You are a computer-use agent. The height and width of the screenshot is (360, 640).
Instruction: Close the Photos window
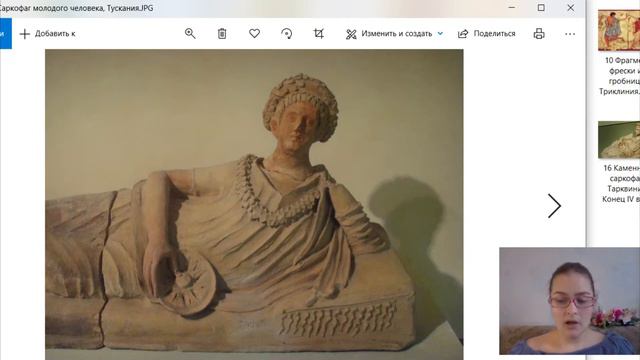coord(571,7)
